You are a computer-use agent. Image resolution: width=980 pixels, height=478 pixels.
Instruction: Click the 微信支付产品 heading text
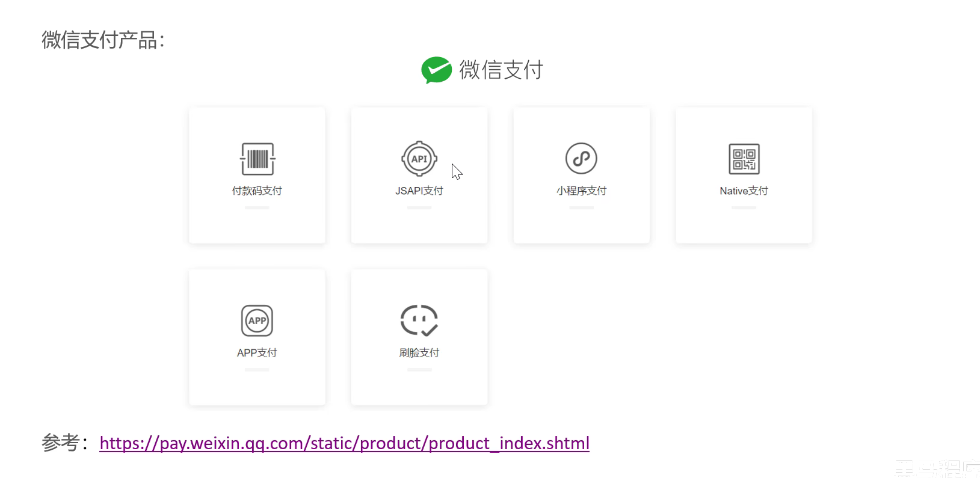tap(103, 40)
